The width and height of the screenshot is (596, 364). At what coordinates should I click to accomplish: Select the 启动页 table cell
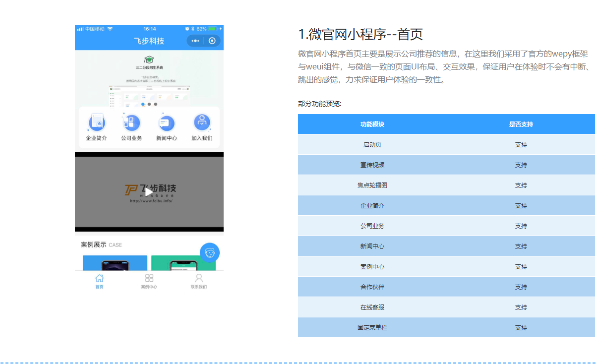click(372, 145)
